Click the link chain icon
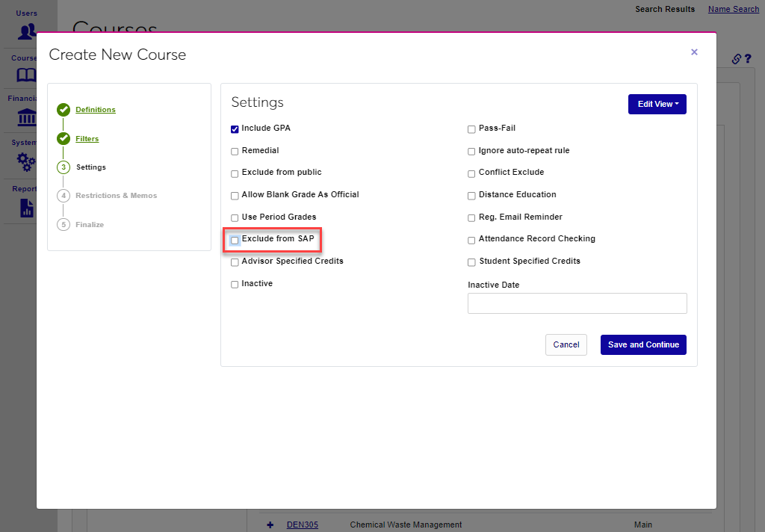The image size is (765, 532). 736,59
